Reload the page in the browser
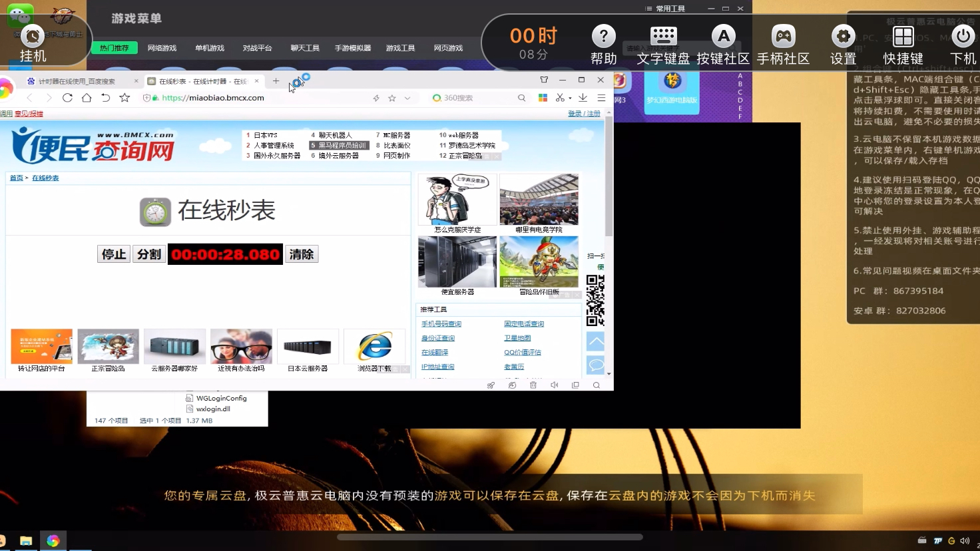The image size is (980, 551). (67, 98)
